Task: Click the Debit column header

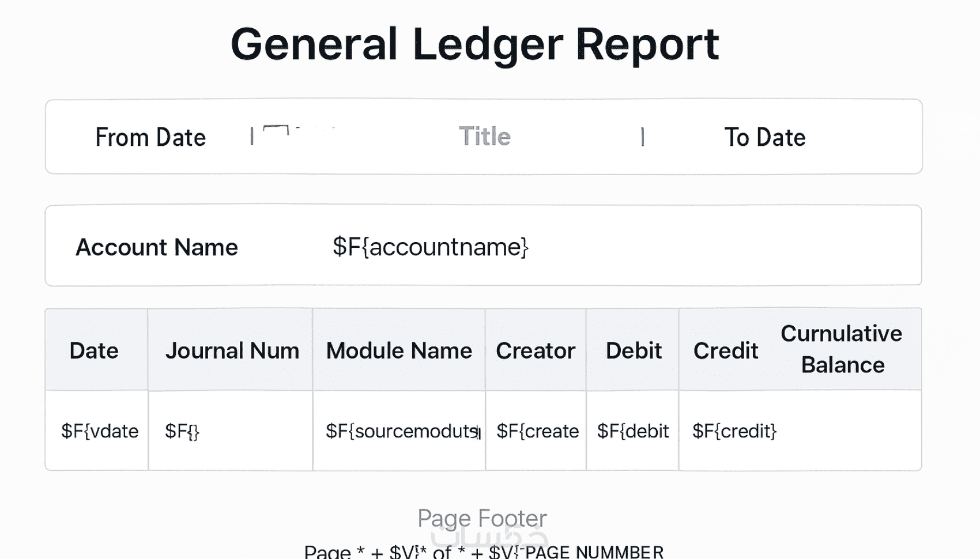Action: (x=633, y=351)
